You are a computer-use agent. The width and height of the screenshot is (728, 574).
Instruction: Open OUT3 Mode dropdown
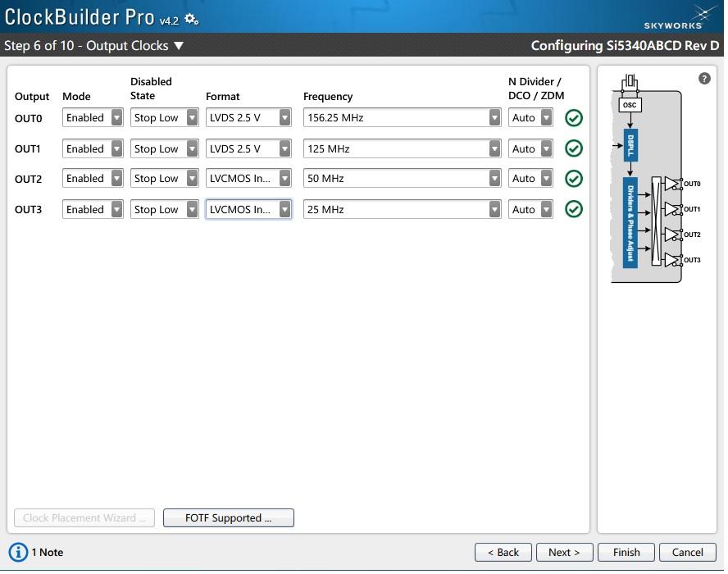pos(93,209)
